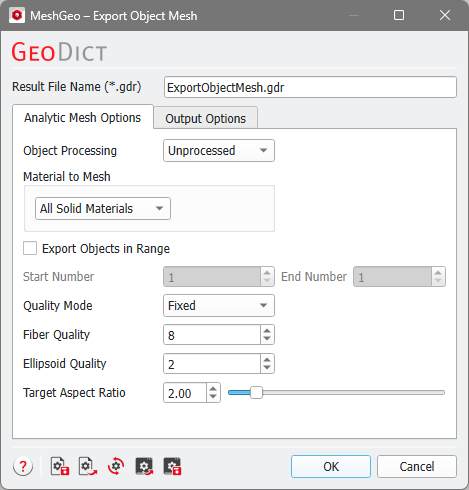
Task: Click the load settings from file icon
Action: click(88, 466)
